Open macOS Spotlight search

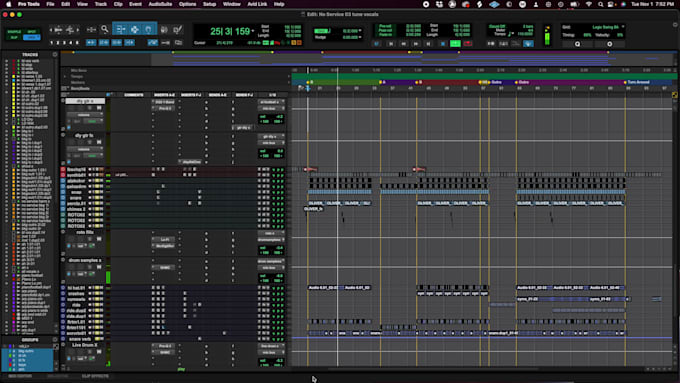[x=601, y=4]
